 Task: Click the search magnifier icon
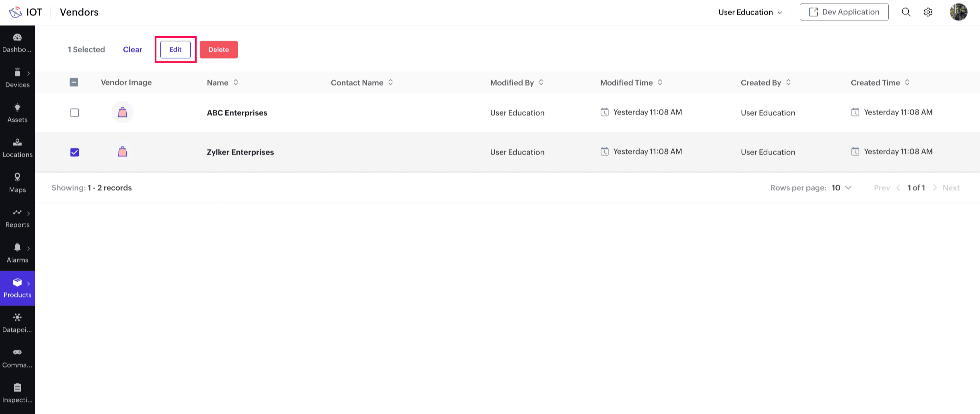point(906,12)
